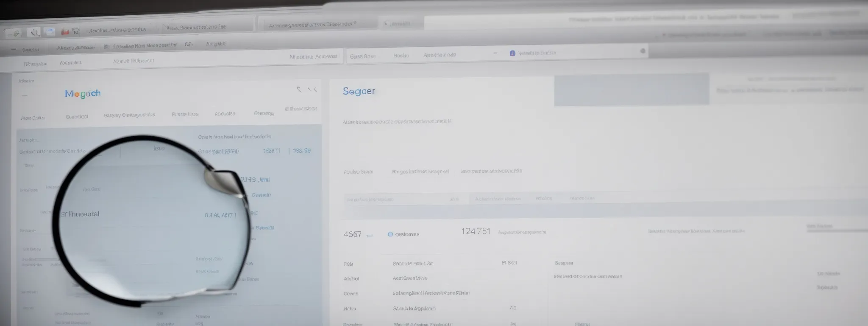The width and height of the screenshot is (868, 326).
Task: Click the pencil icon beside Mogoch header
Action: [x=299, y=89]
